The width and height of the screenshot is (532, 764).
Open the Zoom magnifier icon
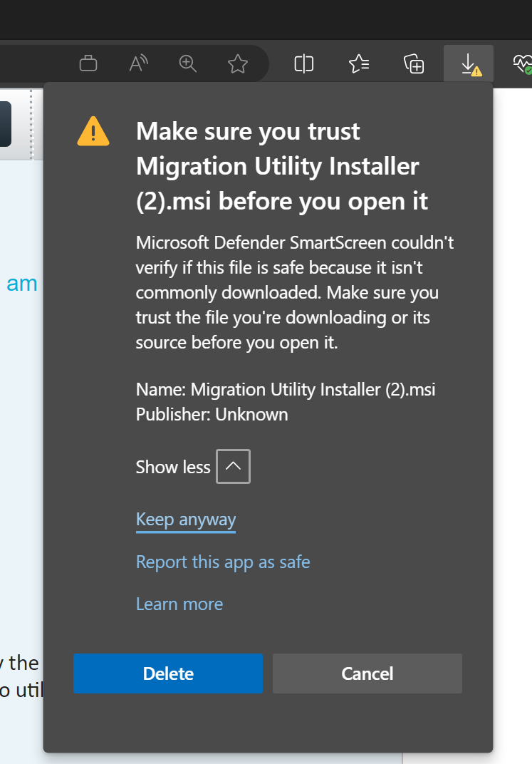(188, 64)
